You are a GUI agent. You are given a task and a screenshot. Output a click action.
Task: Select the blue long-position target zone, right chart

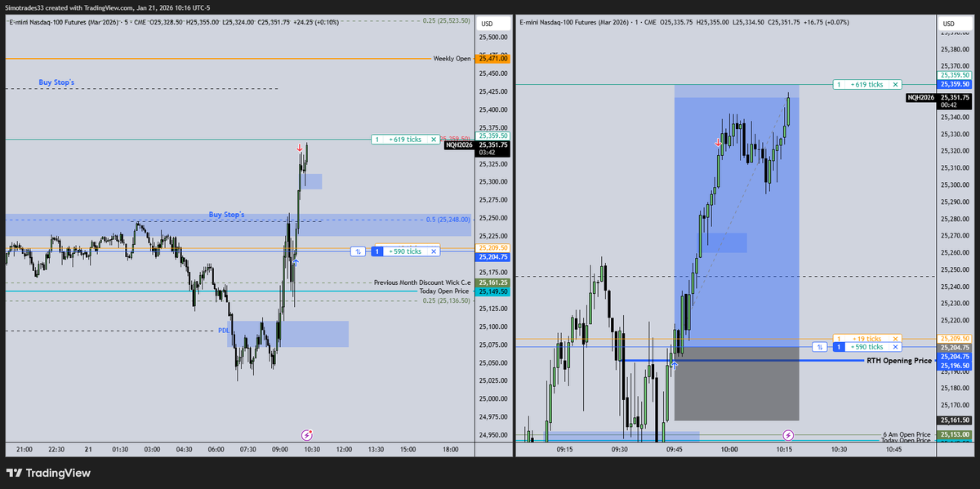(737, 214)
